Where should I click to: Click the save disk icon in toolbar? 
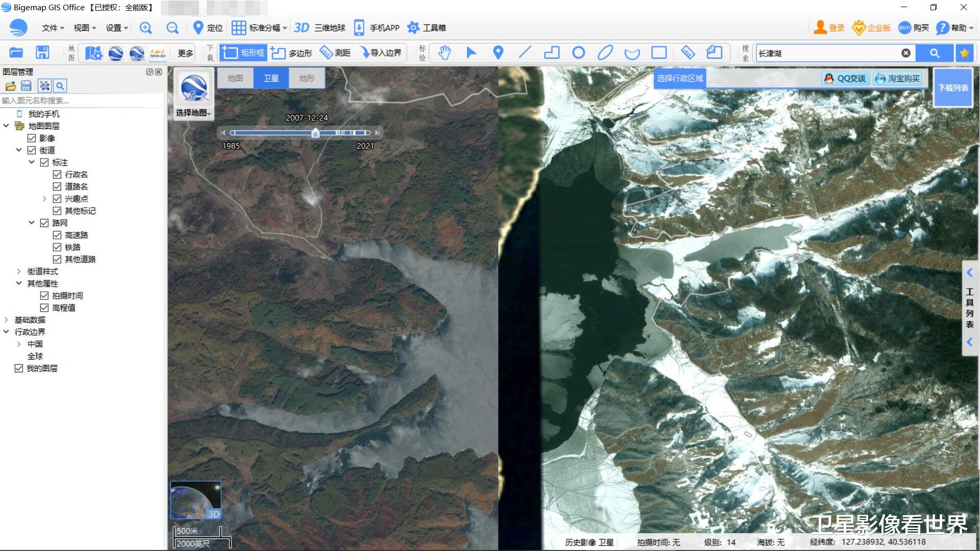pyautogui.click(x=42, y=53)
